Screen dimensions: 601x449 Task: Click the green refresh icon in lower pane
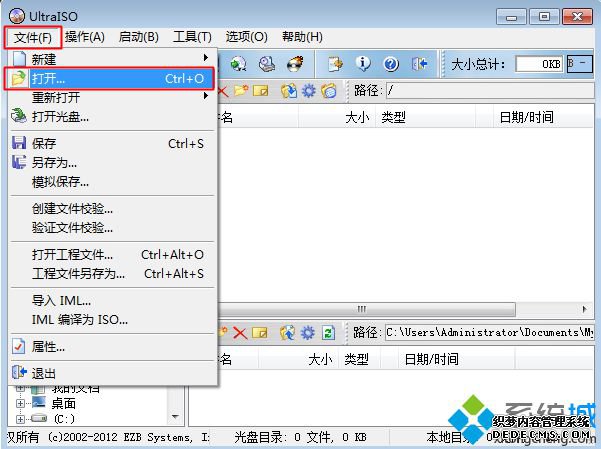pyautogui.click(x=328, y=333)
